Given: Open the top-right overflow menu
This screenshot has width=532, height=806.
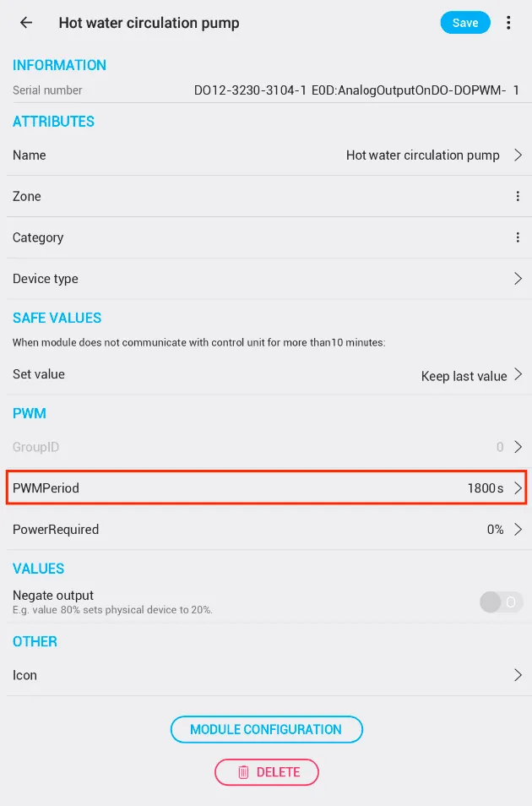Looking at the screenshot, I should (x=508, y=23).
